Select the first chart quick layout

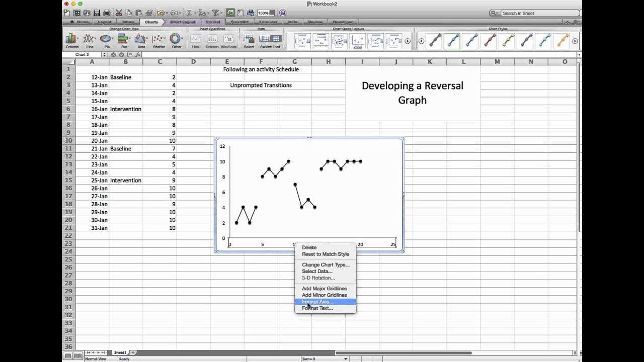(x=303, y=41)
